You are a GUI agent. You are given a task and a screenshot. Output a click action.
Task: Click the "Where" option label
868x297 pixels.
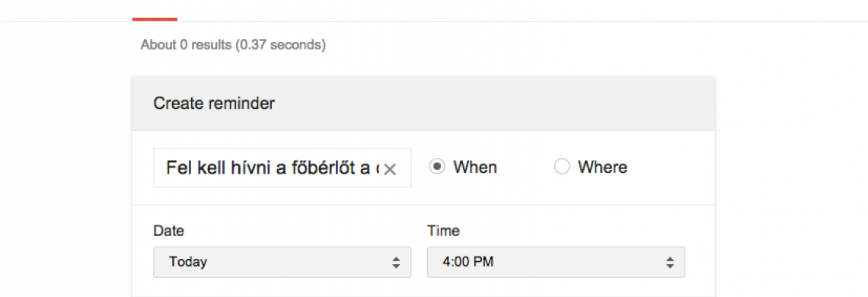(x=602, y=168)
